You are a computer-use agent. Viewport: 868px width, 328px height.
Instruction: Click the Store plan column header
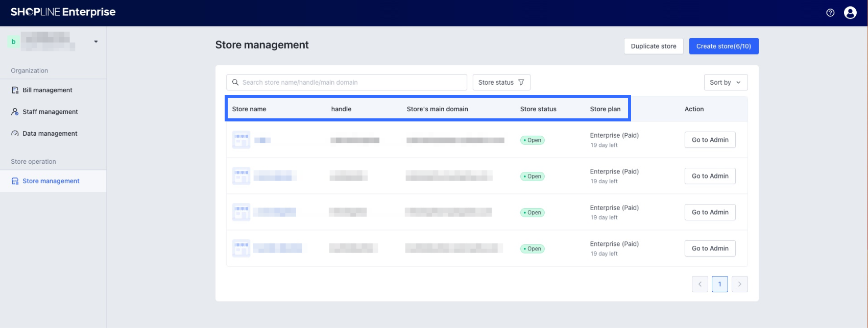pos(605,109)
